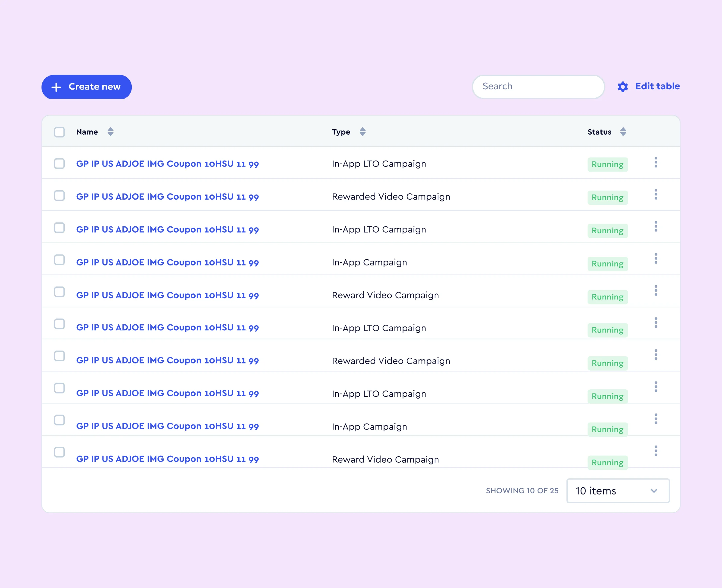Screen dimensions: 722x588
Task: Open the 10 items per page dropdown
Action: point(618,491)
